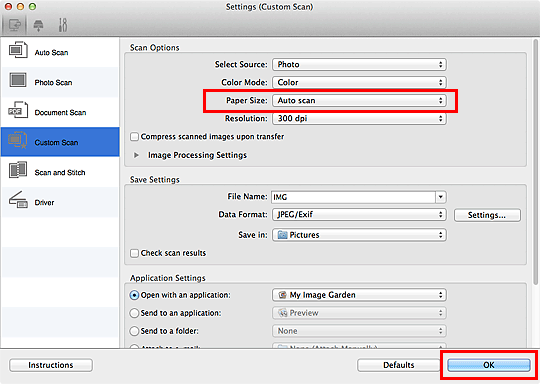
Task: Confirm settings with the OK button
Action: coord(489,365)
